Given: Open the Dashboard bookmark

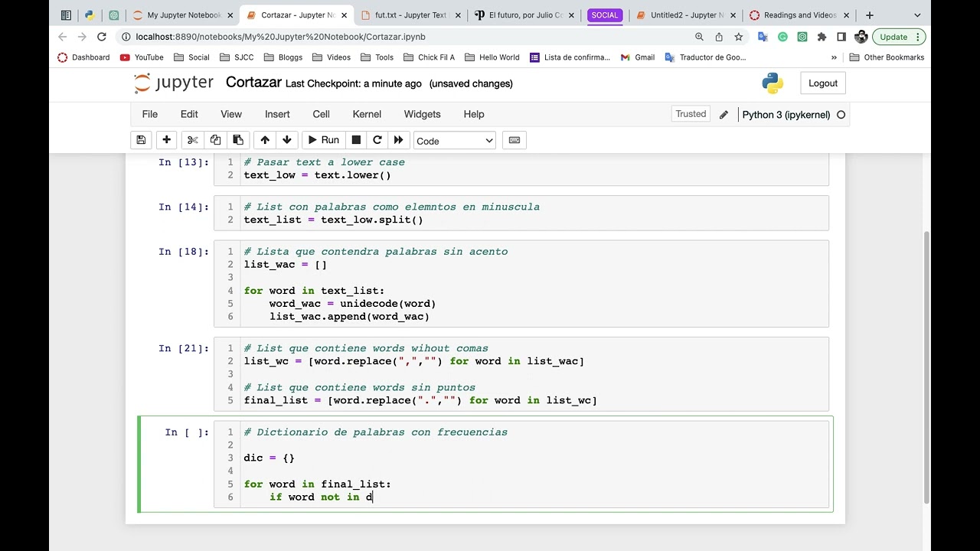Looking at the screenshot, I should tap(83, 57).
